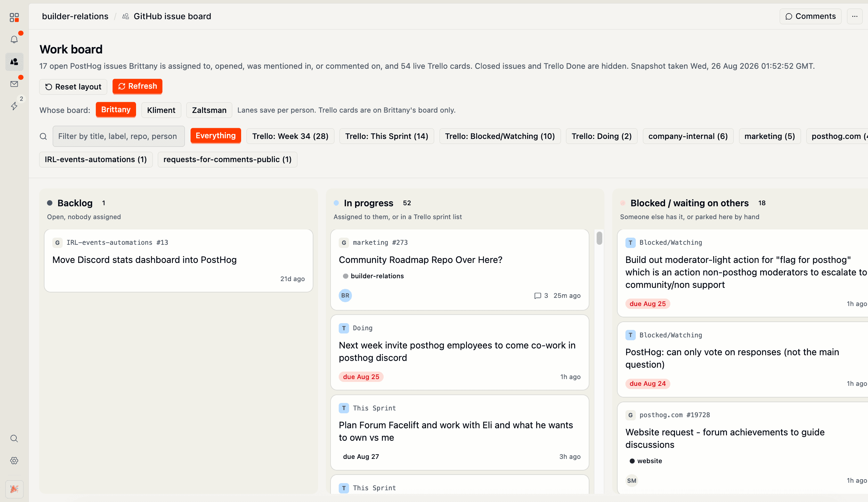Switch to Kliment's board
Image resolution: width=868 pixels, height=502 pixels.
[161, 110]
